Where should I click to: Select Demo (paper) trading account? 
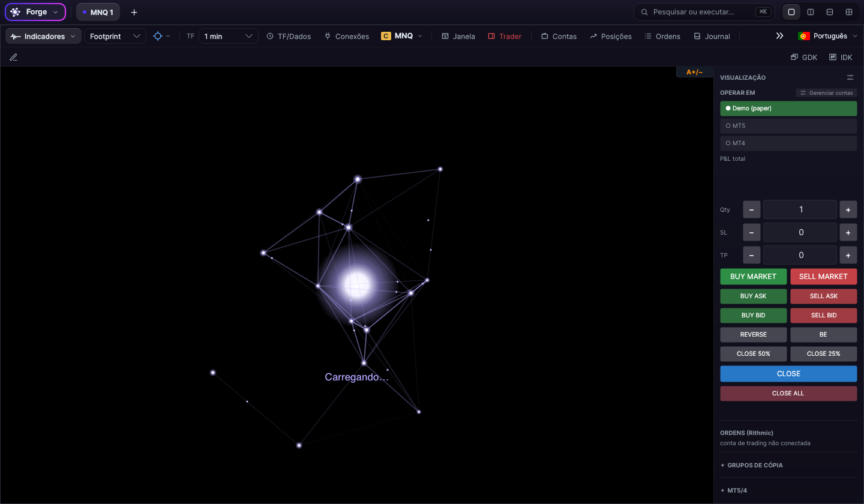pos(788,109)
